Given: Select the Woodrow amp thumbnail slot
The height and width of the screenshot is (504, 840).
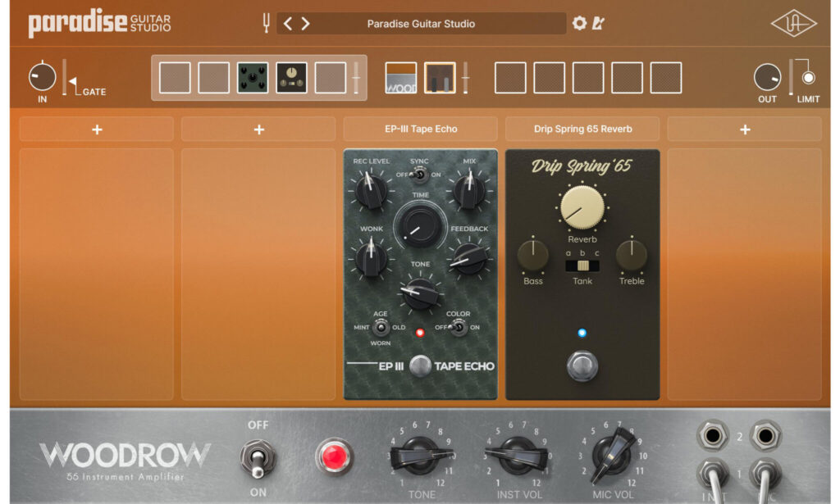Looking at the screenshot, I should (401, 78).
